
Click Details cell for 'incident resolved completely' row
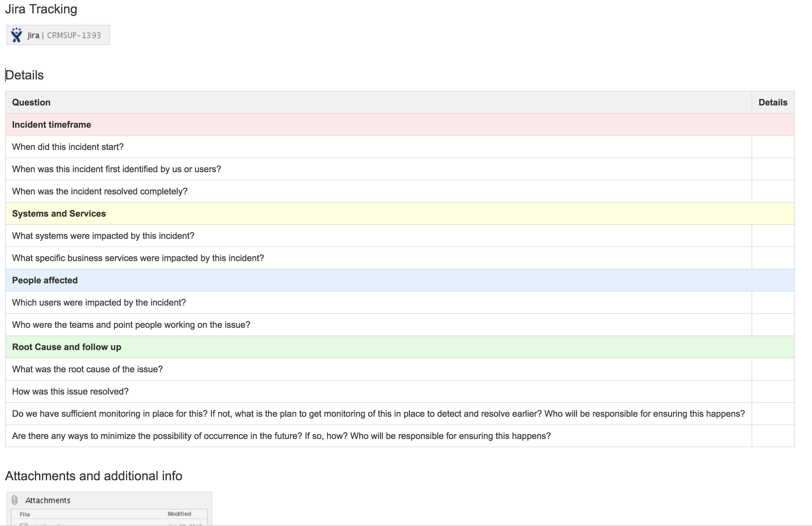773,191
